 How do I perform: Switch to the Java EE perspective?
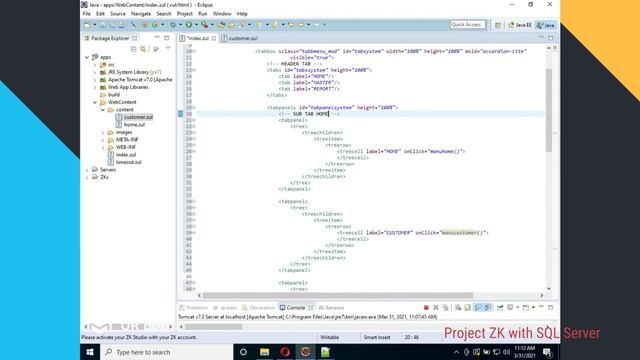(520, 25)
